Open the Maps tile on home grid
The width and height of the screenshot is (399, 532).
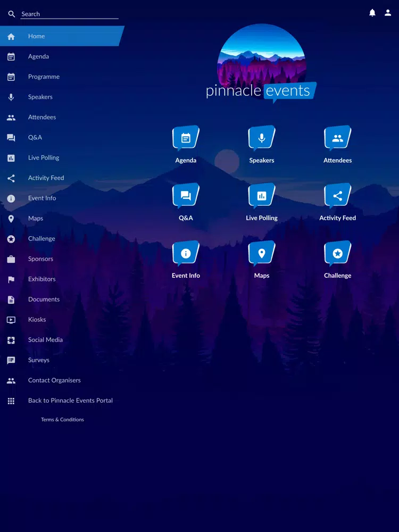click(262, 260)
